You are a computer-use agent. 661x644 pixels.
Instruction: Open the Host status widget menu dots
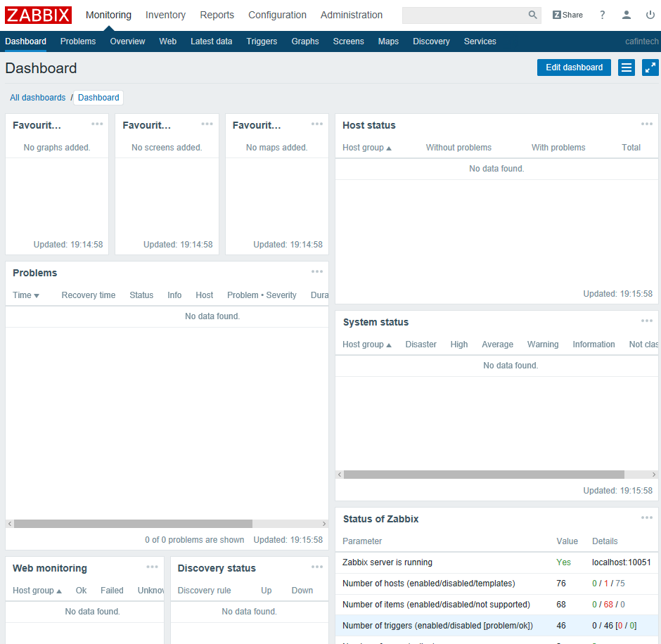[x=646, y=124]
